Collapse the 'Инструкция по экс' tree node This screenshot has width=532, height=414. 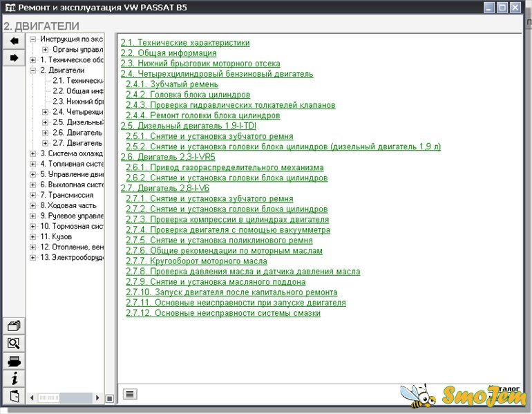pos(33,39)
